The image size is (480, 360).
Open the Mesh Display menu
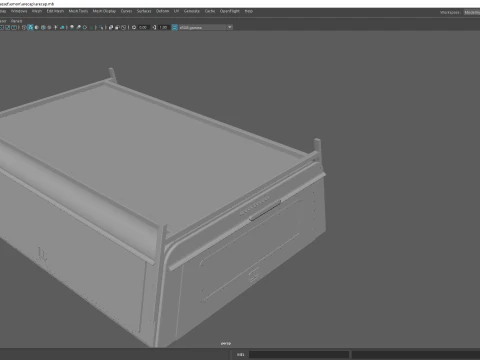click(104, 11)
